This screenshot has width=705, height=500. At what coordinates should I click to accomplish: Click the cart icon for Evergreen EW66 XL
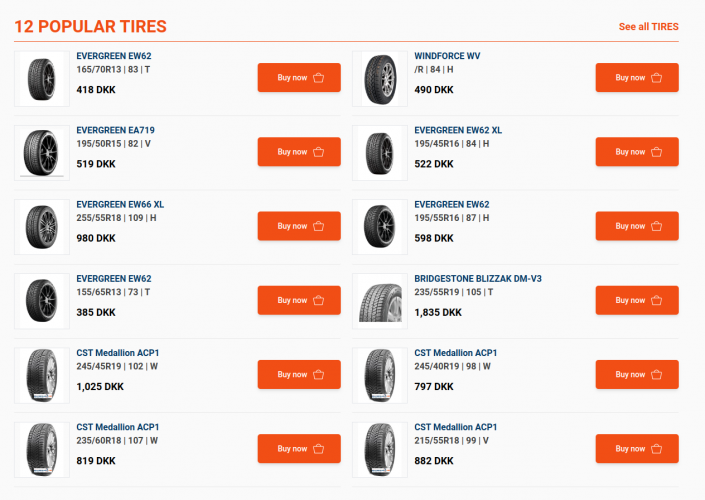click(x=319, y=226)
